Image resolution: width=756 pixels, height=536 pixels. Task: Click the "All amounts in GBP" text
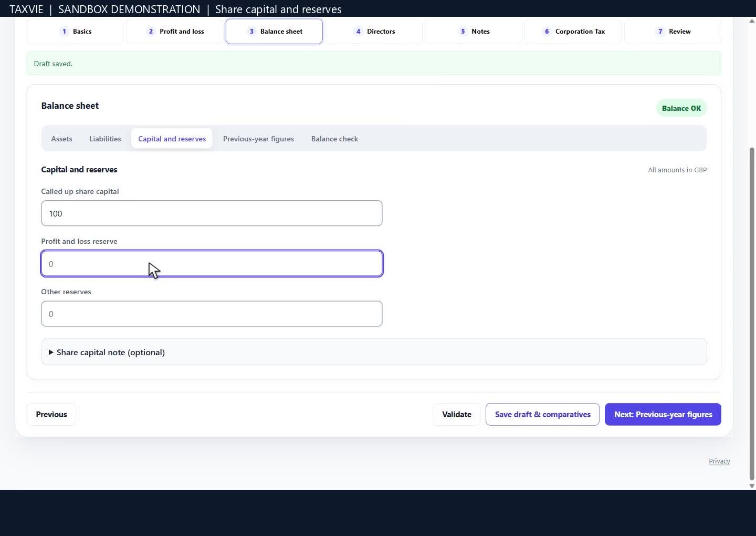[677, 170]
